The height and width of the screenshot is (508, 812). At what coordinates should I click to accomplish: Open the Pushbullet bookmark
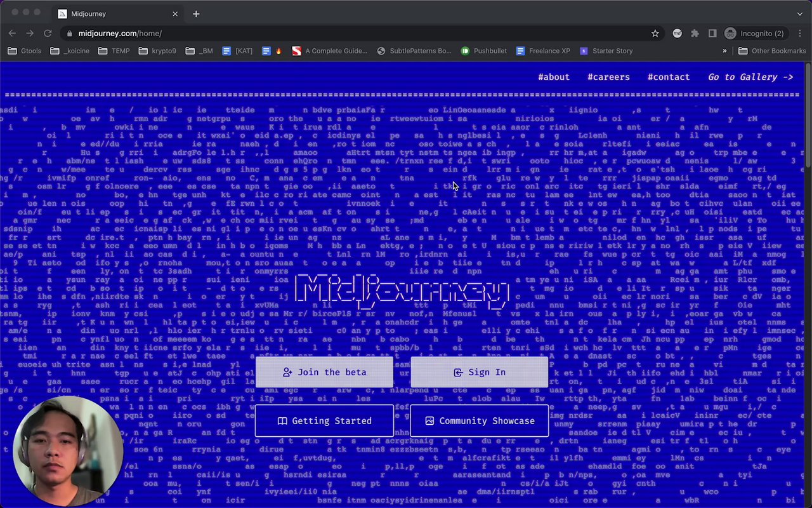click(x=484, y=51)
